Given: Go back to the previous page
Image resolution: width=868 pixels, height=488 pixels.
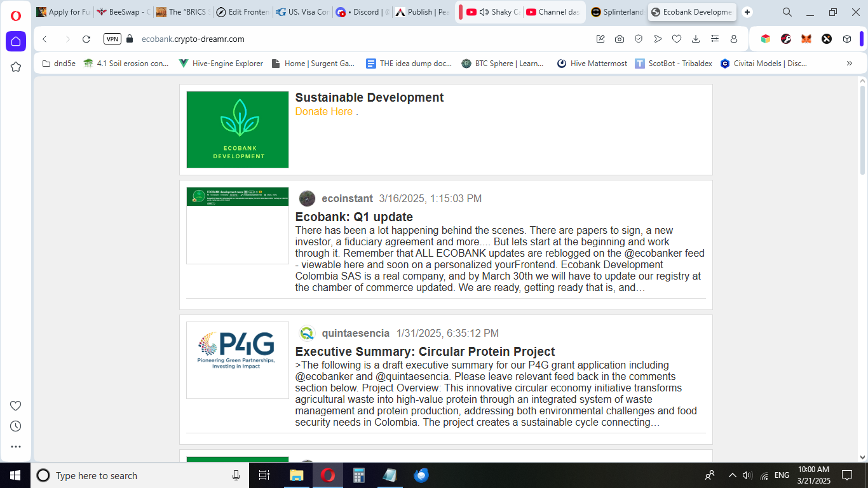Looking at the screenshot, I should click(x=44, y=39).
